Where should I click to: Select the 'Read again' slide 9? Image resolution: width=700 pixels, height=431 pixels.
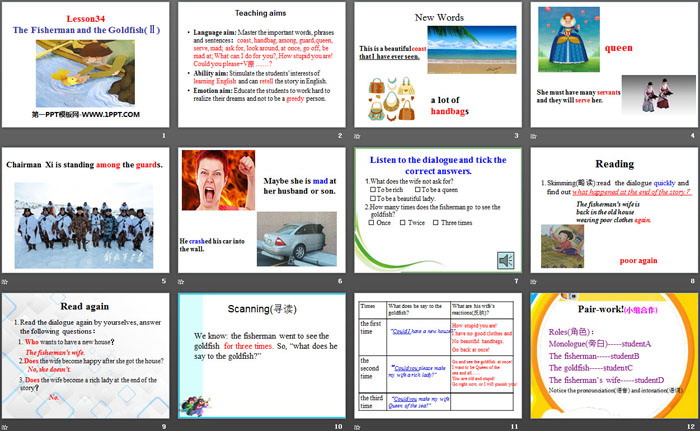(x=87, y=354)
